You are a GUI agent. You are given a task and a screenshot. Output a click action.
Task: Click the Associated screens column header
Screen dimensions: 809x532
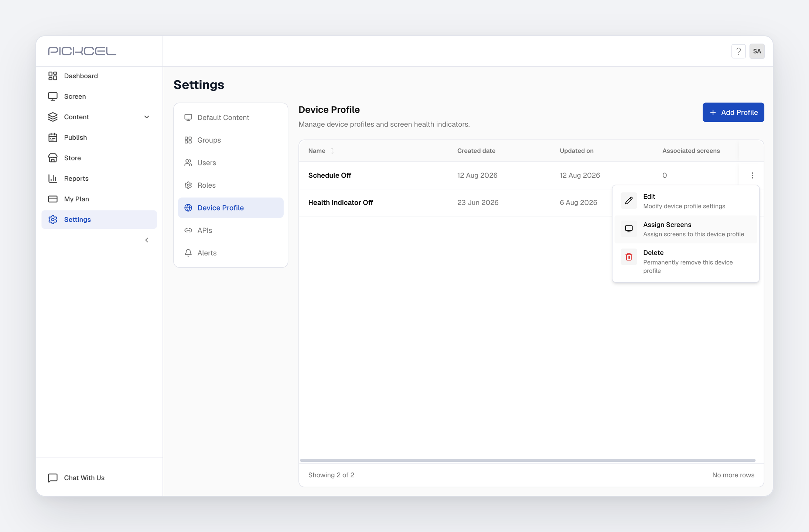[x=691, y=151]
